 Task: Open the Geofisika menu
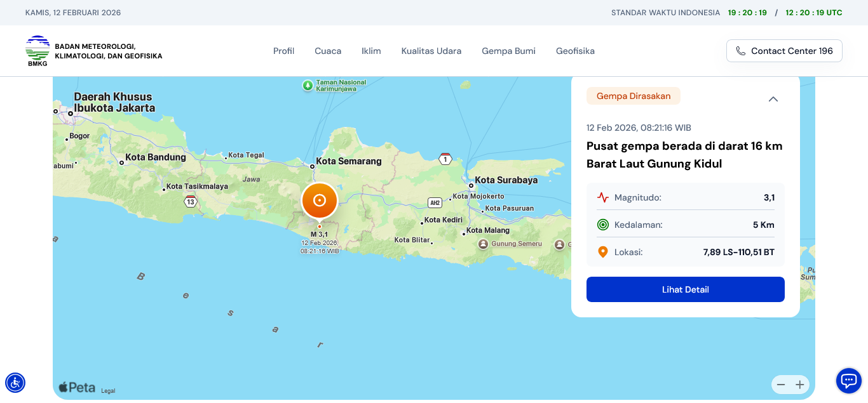coord(575,51)
